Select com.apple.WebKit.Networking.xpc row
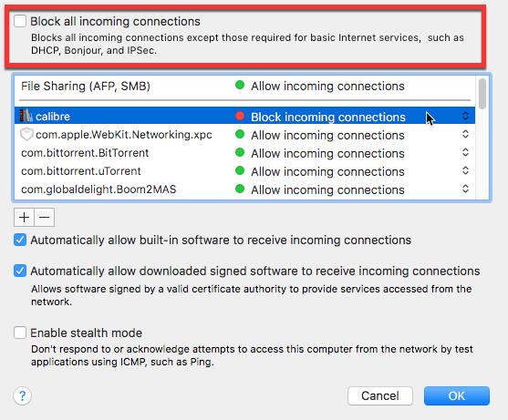 (x=244, y=134)
